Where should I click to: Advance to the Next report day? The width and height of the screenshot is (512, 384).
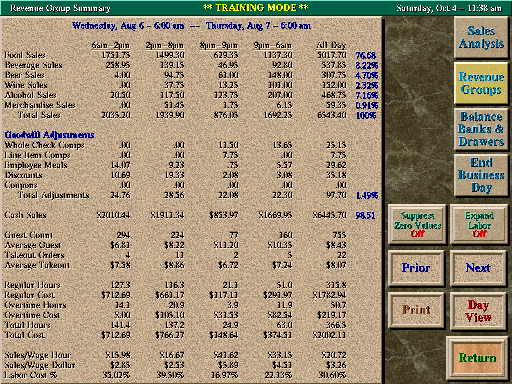478,268
